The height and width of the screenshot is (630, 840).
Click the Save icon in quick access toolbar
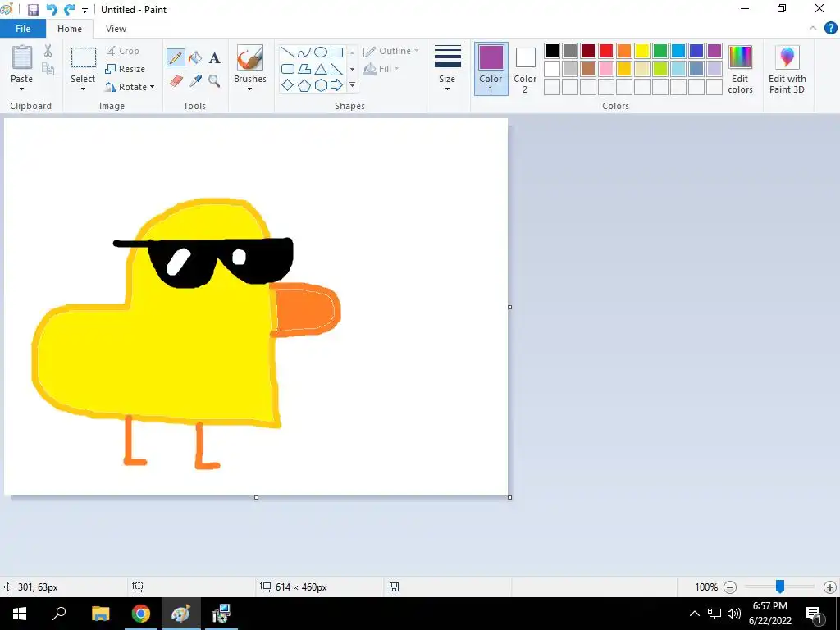(34, 10)
